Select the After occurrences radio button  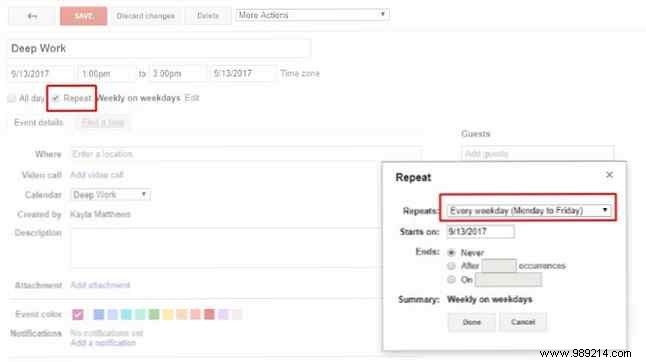click(451, 266)
